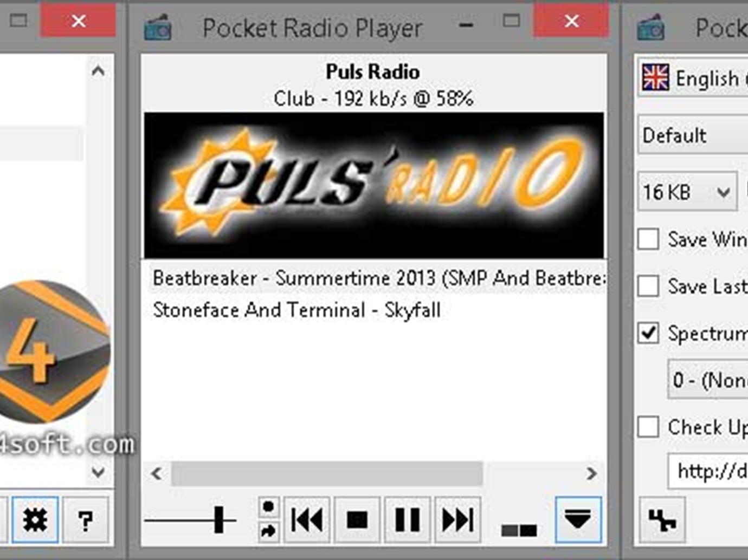The width and height of the screenshot is (748, 560).
Task: Click the radio icon in Pocket Radio Player title bar
Action: pos(158,28)
